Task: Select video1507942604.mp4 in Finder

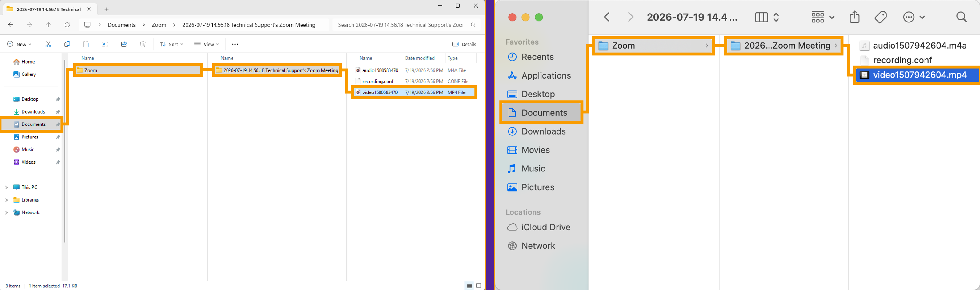Action: [x=917, y=75]
